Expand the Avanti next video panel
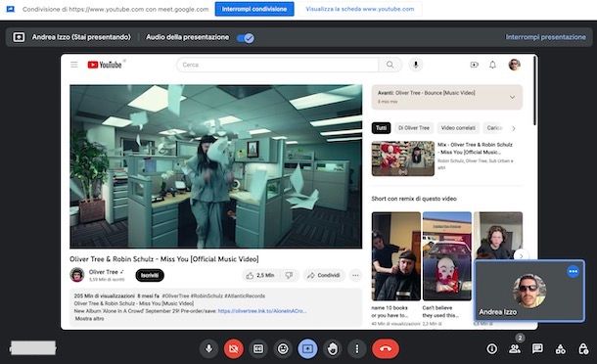597x364 pixels. pos(512,97)
